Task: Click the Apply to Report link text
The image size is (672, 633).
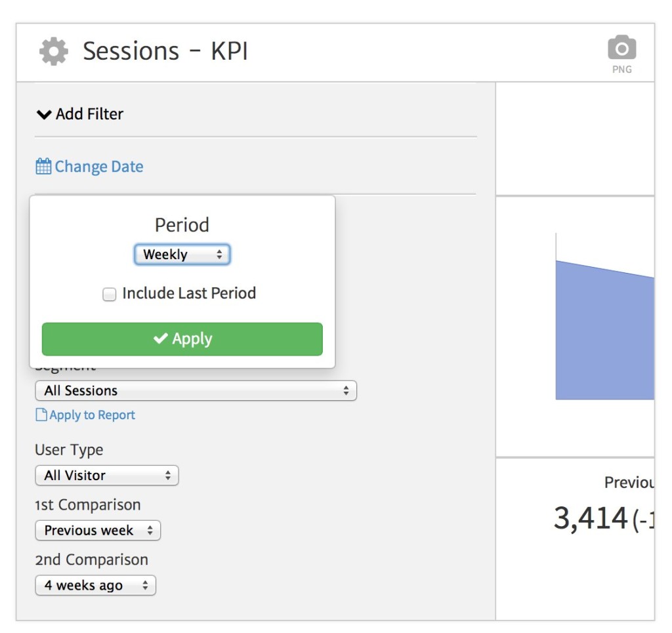Action: tap(93, 415)
